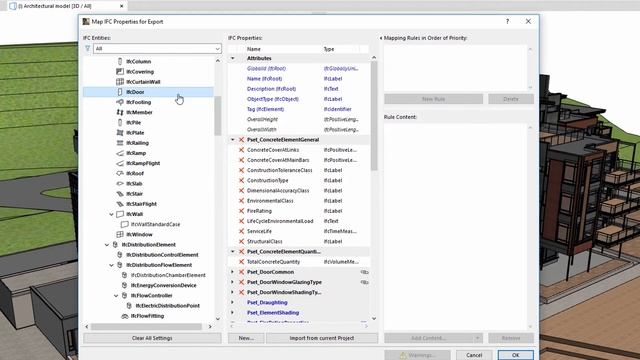Screen dimensions: 640x360
Task: Select the IfcRampFlight entity icon
Action: click(120, 163)
